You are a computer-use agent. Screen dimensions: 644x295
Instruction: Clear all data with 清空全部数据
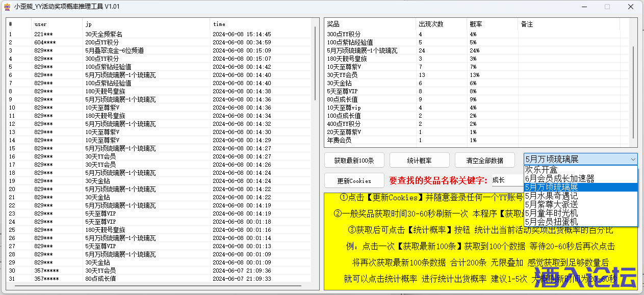pyautogui.click(x=484, y=160)
